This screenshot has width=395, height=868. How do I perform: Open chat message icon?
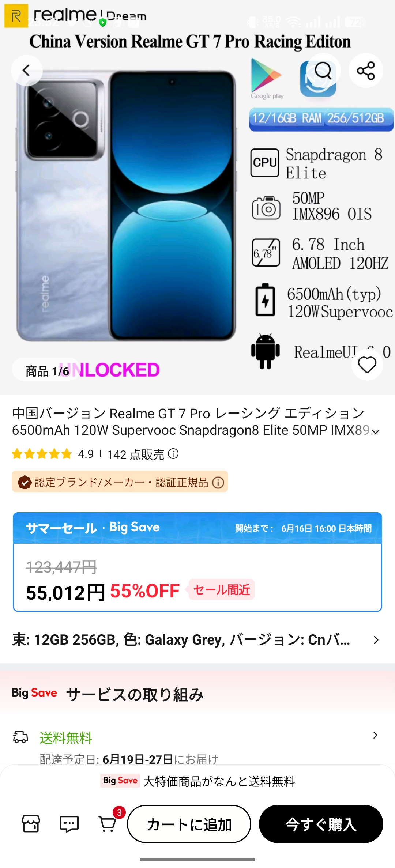click(69, 824)
